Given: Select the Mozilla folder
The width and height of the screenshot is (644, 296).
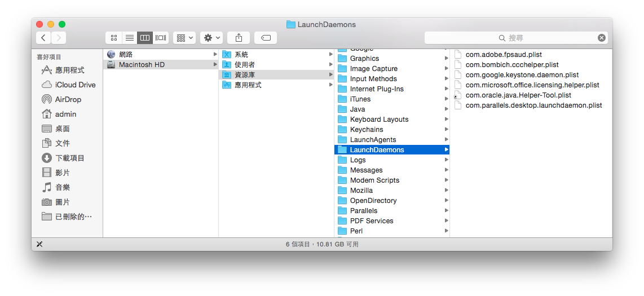Looking at the screenshot, I should point(392,191).
